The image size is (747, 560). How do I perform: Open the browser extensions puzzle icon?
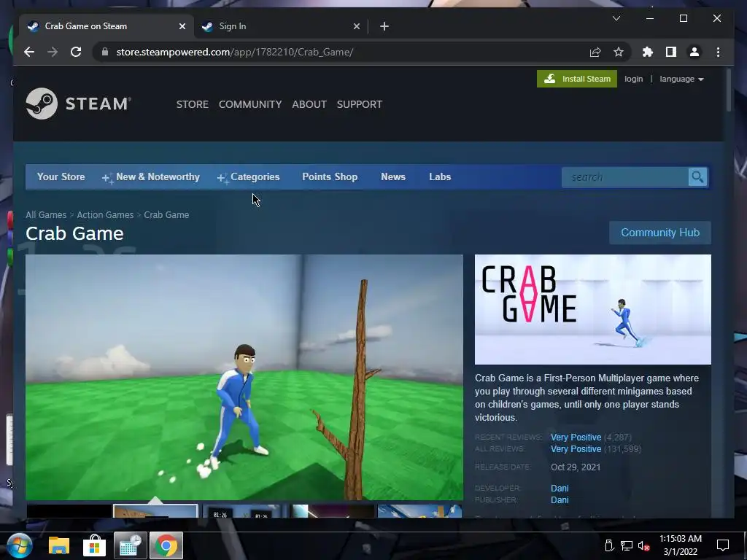pos(648,52)
